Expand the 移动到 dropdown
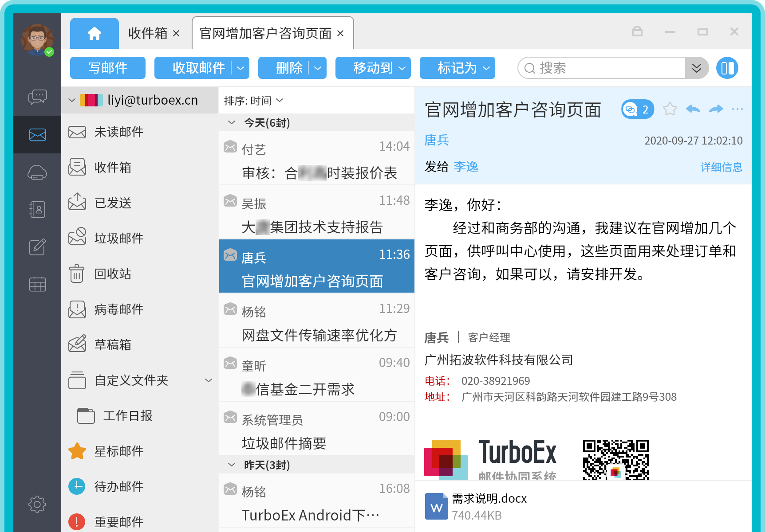 point(373,68)
